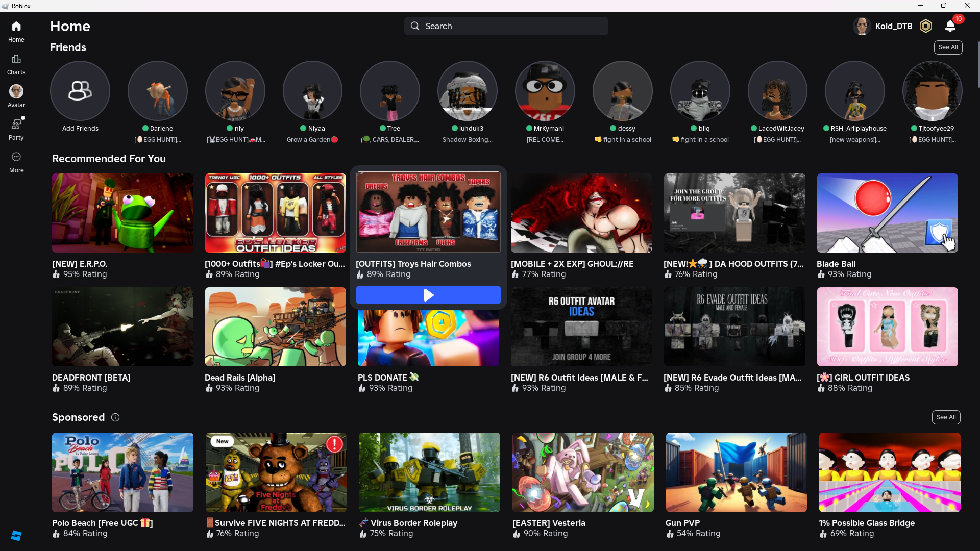Image resolution: width=980 pixels, height=551 pixels.
Task: Open the notifications bell
Action: tap(950, 26)
